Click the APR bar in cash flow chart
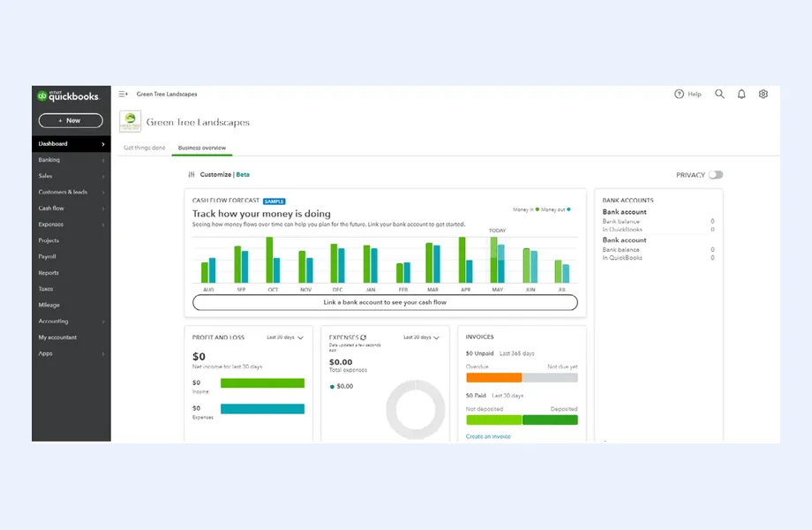This screenshot has height=530, width=812. [465, 260]
